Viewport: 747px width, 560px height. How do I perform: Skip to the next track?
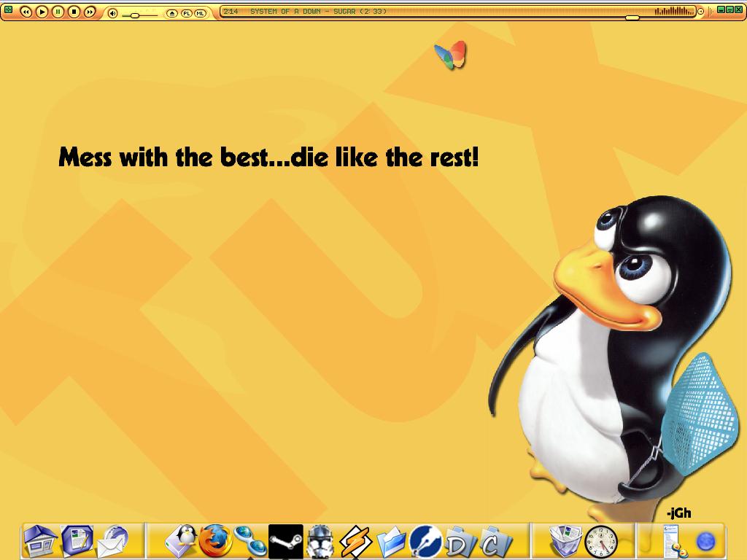click(90, 12)
